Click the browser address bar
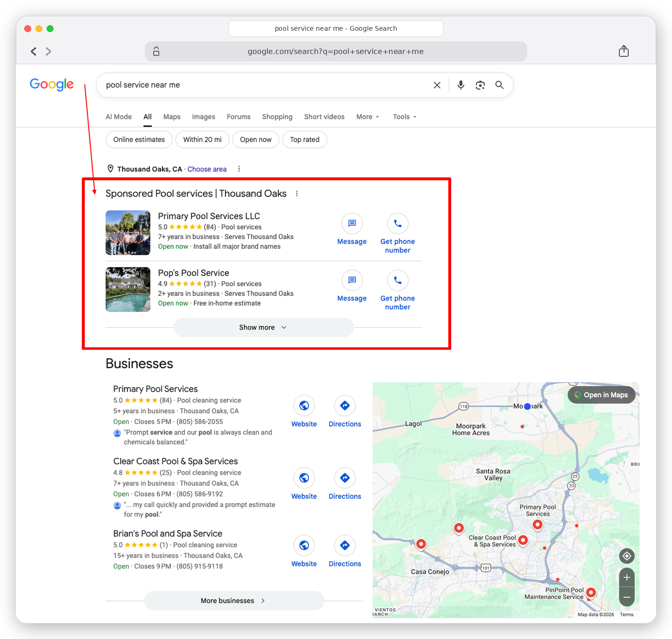This screenshot has width=672, height=639. pos(336,51)
